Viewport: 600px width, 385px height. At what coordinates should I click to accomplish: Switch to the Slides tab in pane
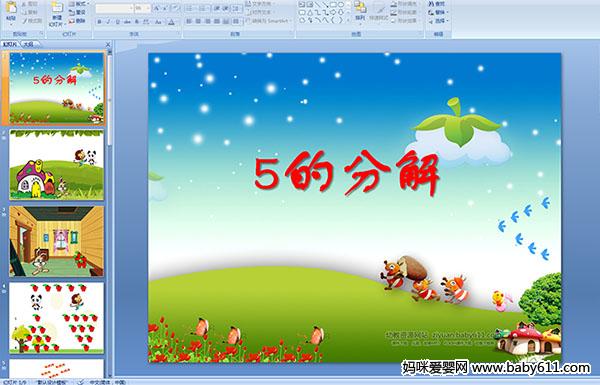tap(10, 44)
